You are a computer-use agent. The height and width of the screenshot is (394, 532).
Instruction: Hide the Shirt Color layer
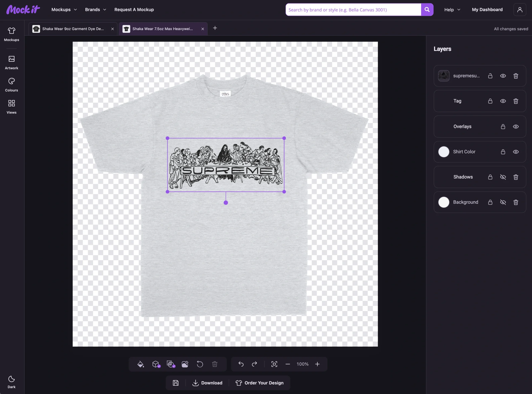[x=516, y=152]
